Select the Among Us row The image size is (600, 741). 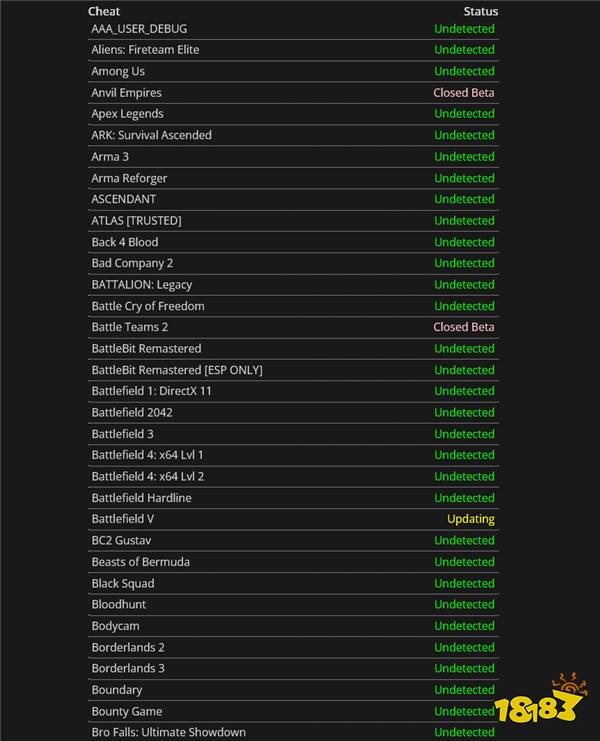(x=293, y=71)
